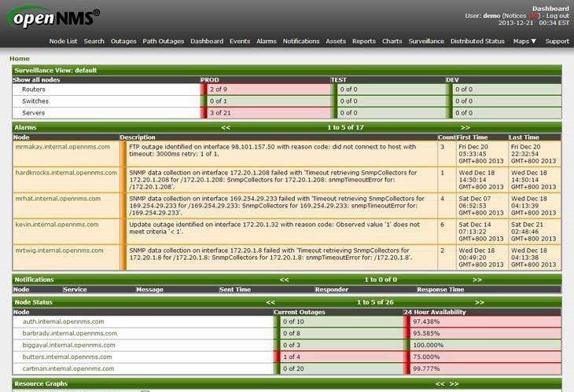The width and height of the screenshot is (574, 392).
Task: Open biggayal.internal.opennms.com node
Action: pyautogui.click(x=69, y=345)
